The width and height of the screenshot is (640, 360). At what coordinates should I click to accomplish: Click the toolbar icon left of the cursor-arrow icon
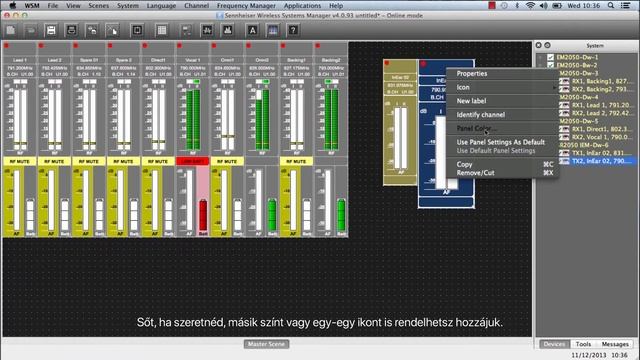92,30
